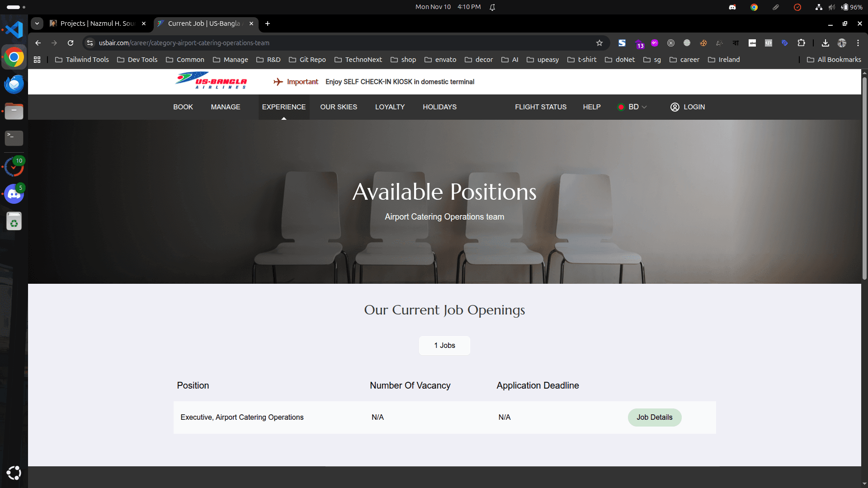This screenshot has height=488, width=868.
Task: Open the Chrome three-dot menu
Action: click(858, 43)
